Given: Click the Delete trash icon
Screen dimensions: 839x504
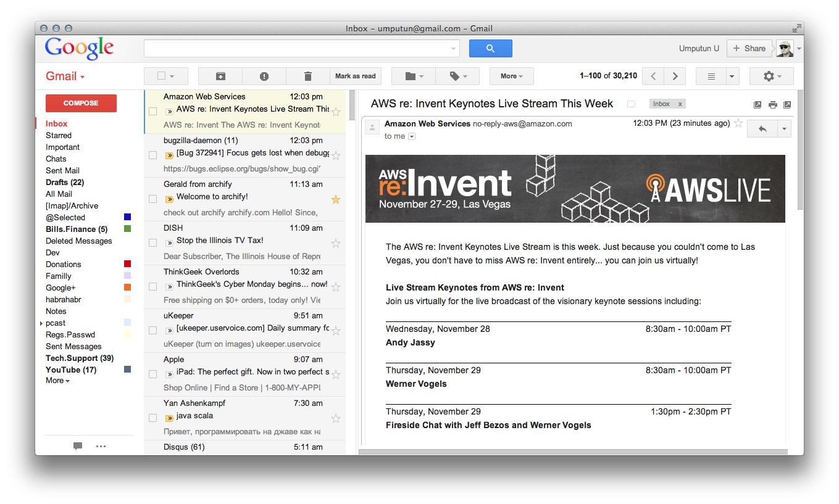Looking at the screenshot, I should 308,76.
